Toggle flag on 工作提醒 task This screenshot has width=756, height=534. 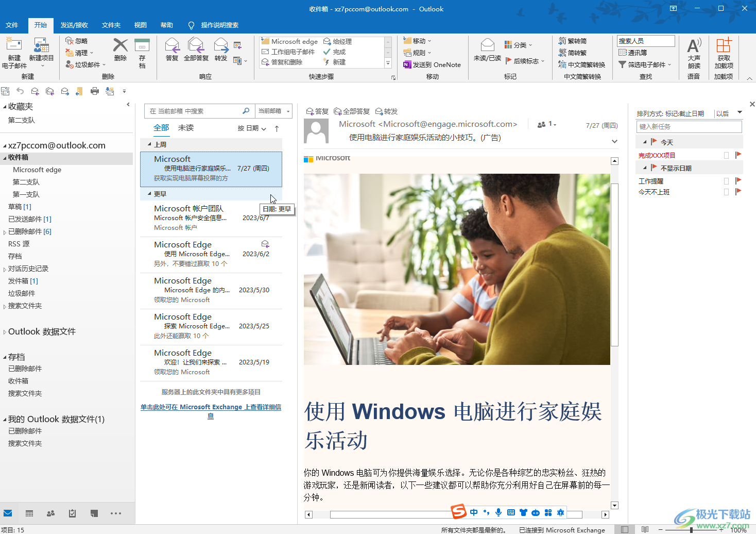(738, 181)
